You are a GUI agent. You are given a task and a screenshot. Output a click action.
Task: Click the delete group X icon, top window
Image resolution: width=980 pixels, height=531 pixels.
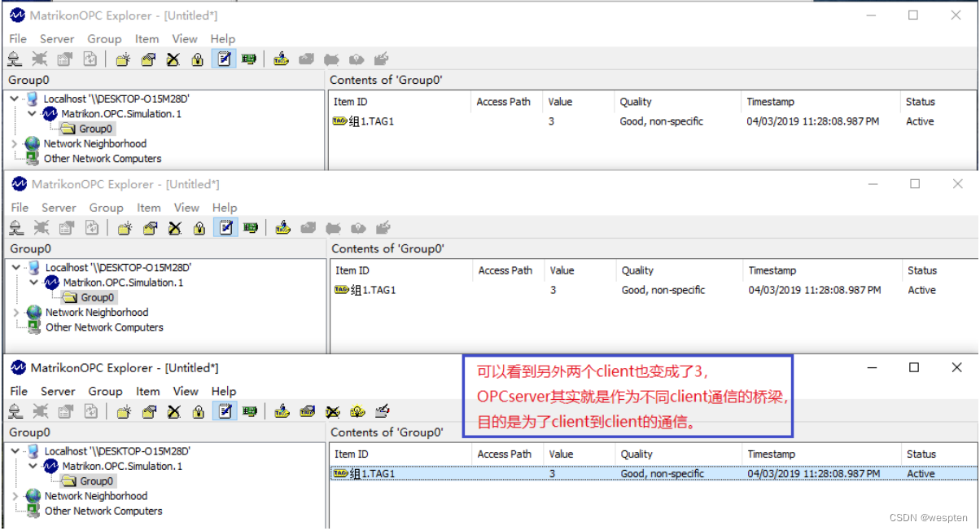coord(173,59)
